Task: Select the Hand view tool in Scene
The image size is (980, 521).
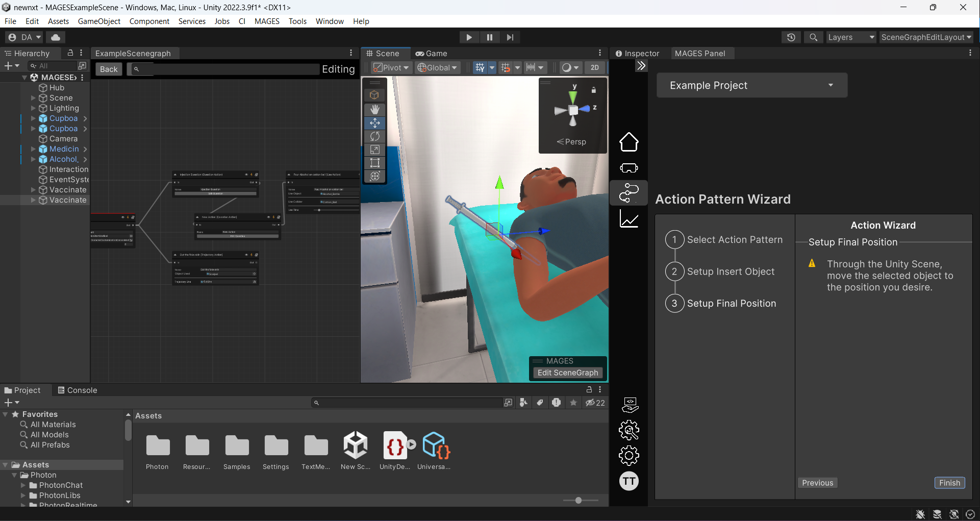Action: point(375,109)
